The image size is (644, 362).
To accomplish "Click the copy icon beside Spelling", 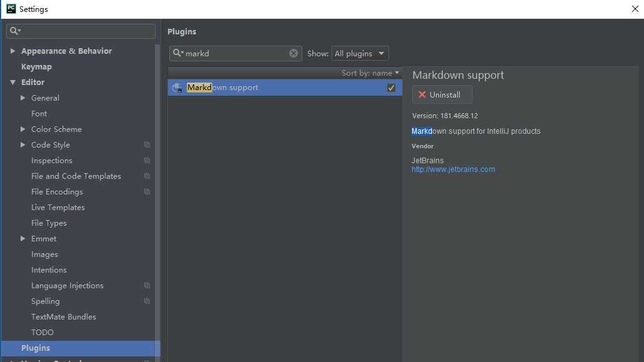I will [x=147, y=301].
